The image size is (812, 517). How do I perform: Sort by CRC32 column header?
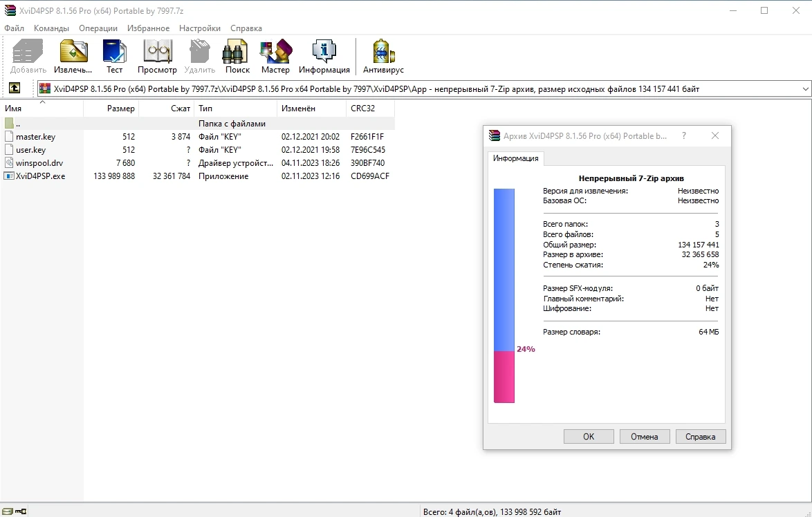click(x=370, y=108)
